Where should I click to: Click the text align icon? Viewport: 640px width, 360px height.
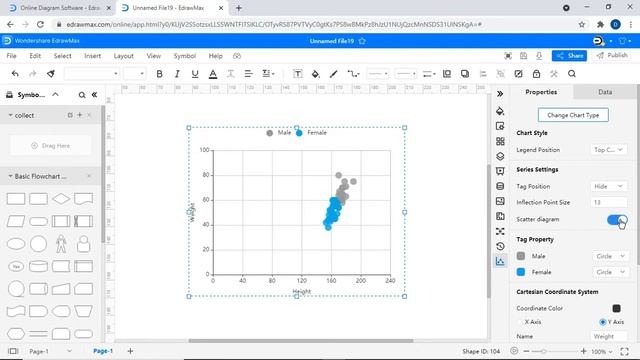248,74
